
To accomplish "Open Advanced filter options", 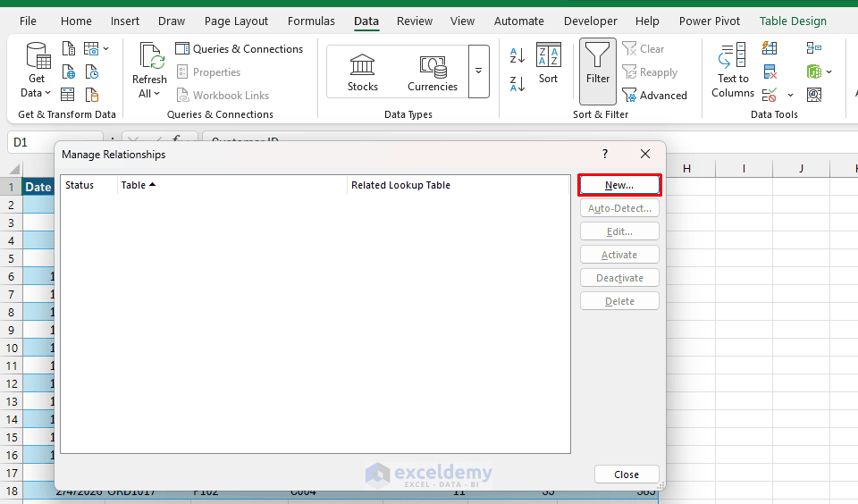I will (x=654, y=96).
